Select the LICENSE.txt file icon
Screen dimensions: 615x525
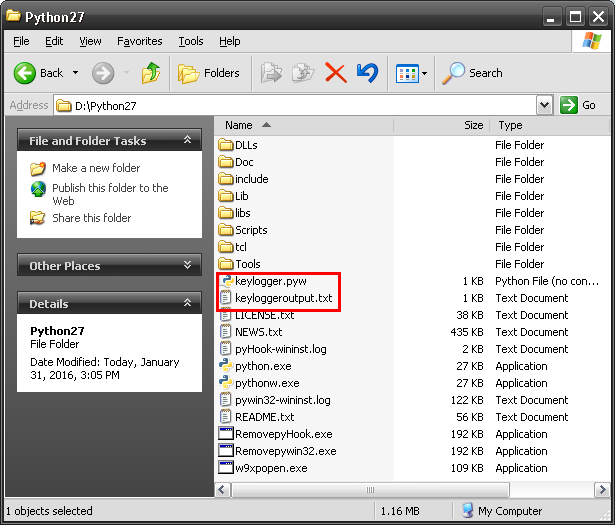click(226, 315)
